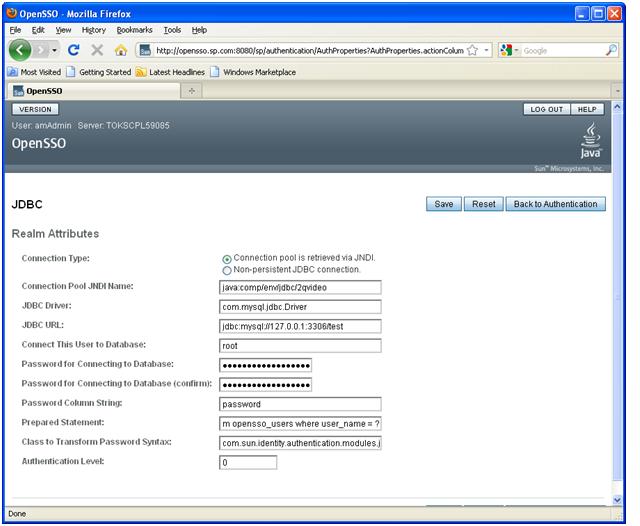Close the Firefox window
This screenshot has height=526, width=640.
614,14
